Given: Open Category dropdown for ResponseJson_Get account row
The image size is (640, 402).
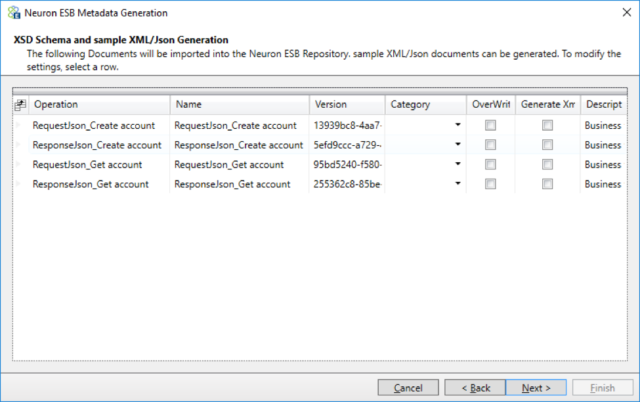Looking at the screenshot, I should point(458,183).
